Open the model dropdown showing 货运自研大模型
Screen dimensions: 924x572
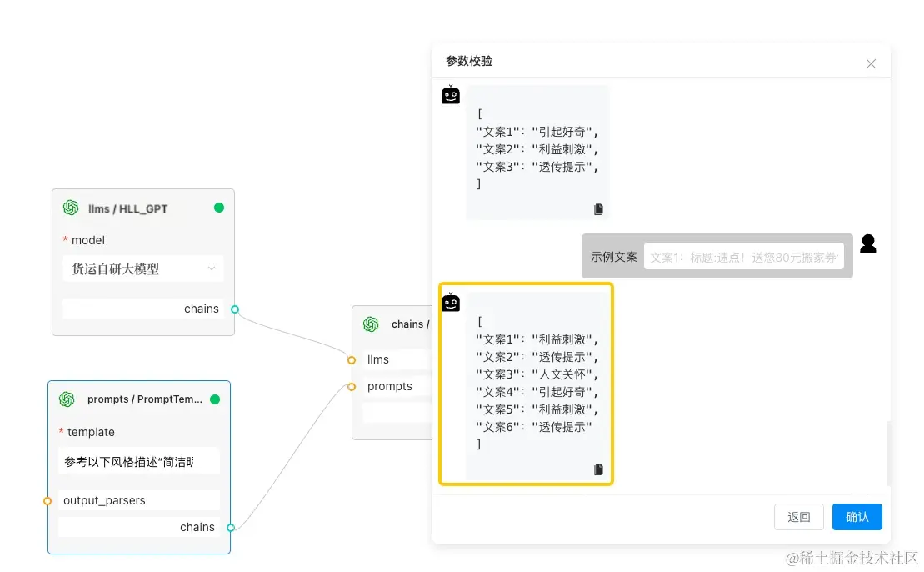pyautogui.click(x=143, y=268)
